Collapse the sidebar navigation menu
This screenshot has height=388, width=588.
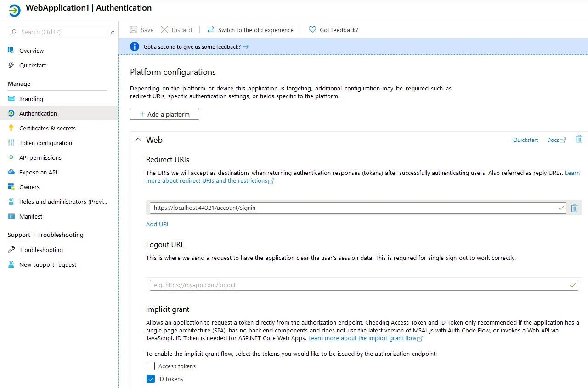click(113, 32)
